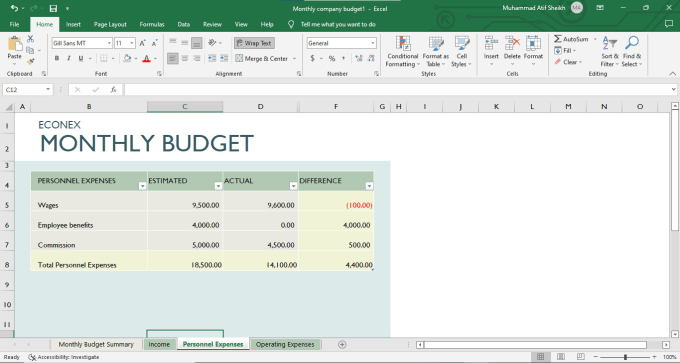Increase font size with the larger A icon

(x=142, y=43)
